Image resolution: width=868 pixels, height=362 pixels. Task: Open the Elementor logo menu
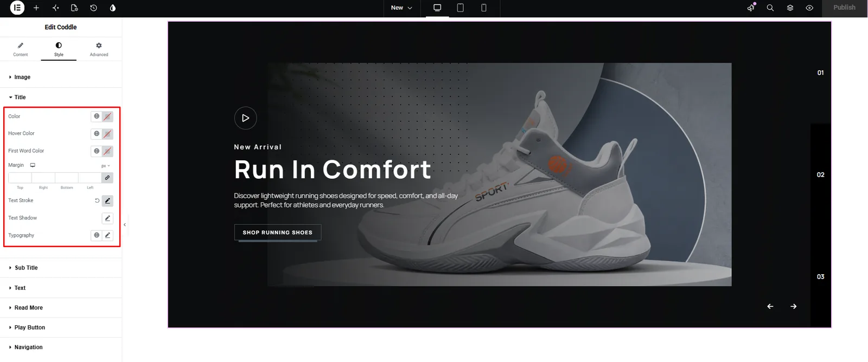[17, 8]
